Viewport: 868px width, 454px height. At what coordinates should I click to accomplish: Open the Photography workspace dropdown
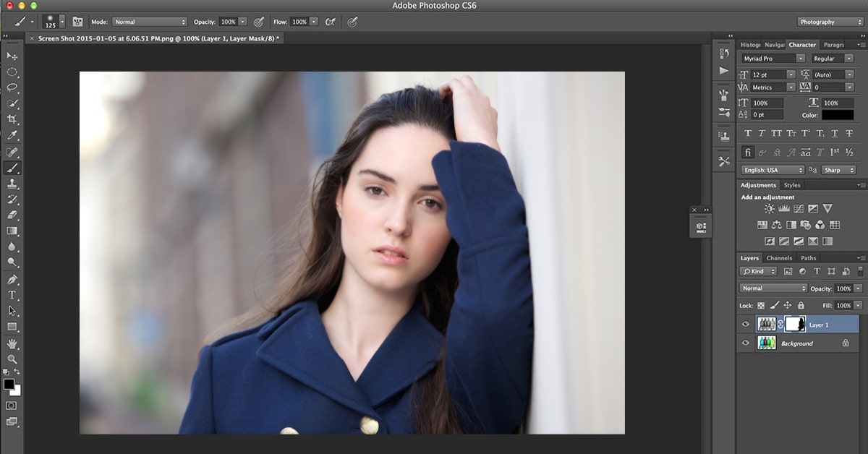(830, 22)
